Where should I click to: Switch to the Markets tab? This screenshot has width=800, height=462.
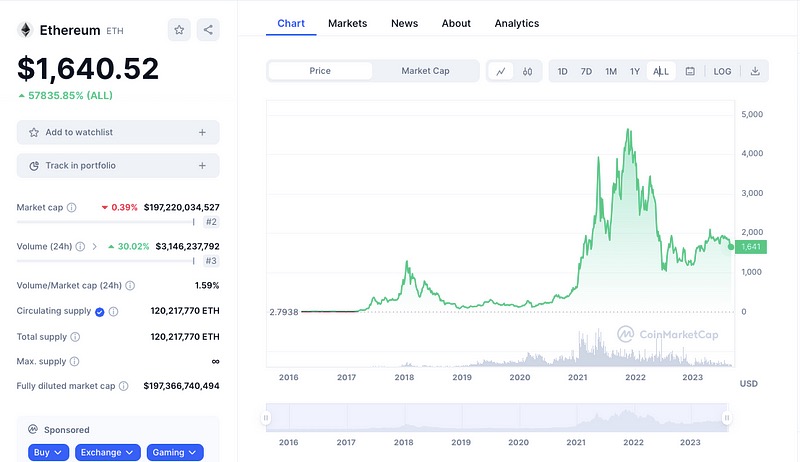pyautogui.click(x=347, y=23)
